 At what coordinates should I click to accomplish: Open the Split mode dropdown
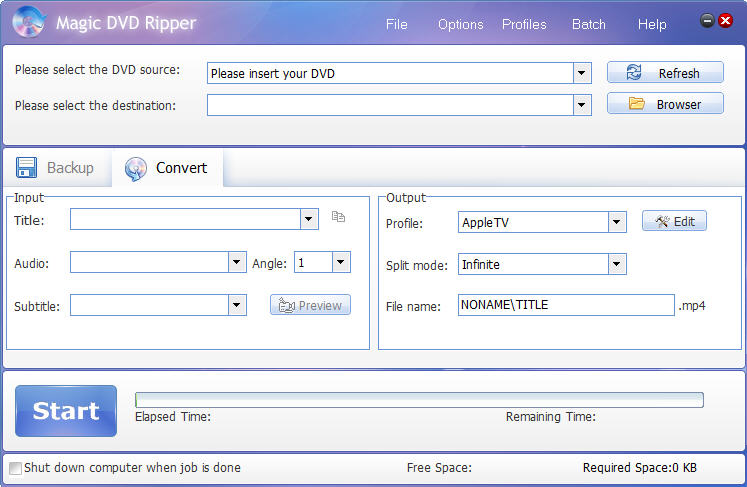click(x=617, y=264)
